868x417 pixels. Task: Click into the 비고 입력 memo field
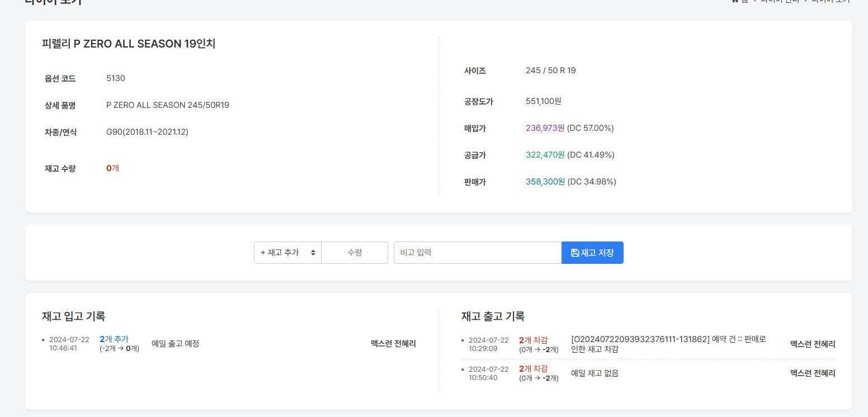tap(477, 253)
